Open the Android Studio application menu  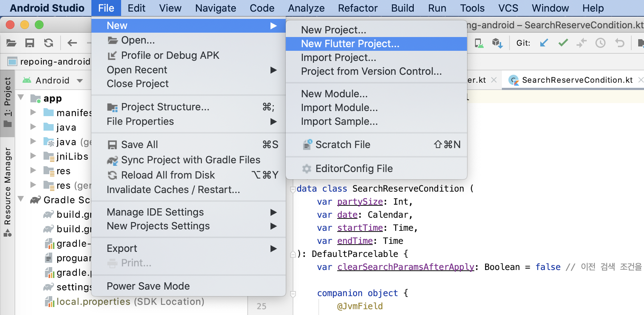tap(47, 8)
